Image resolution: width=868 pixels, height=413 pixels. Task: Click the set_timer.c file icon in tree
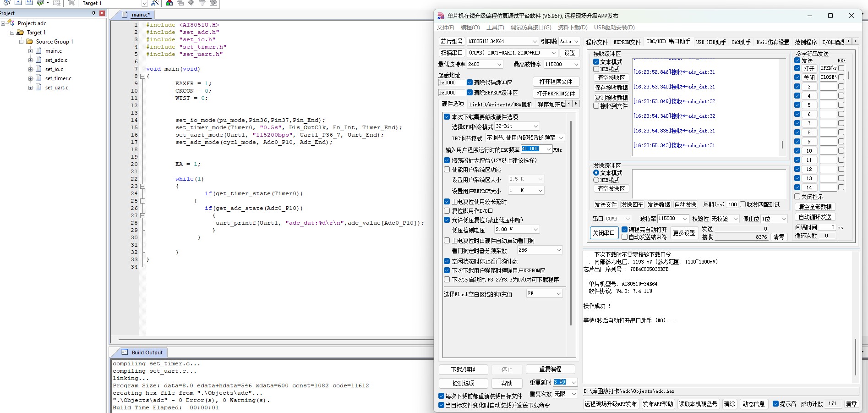(39, 78)
